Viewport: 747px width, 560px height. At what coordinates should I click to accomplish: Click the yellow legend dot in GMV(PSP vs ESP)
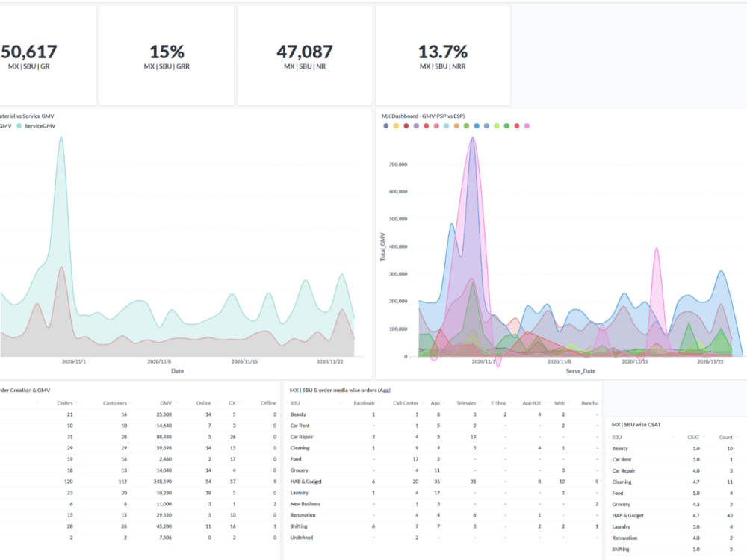[x=396, y=125]
